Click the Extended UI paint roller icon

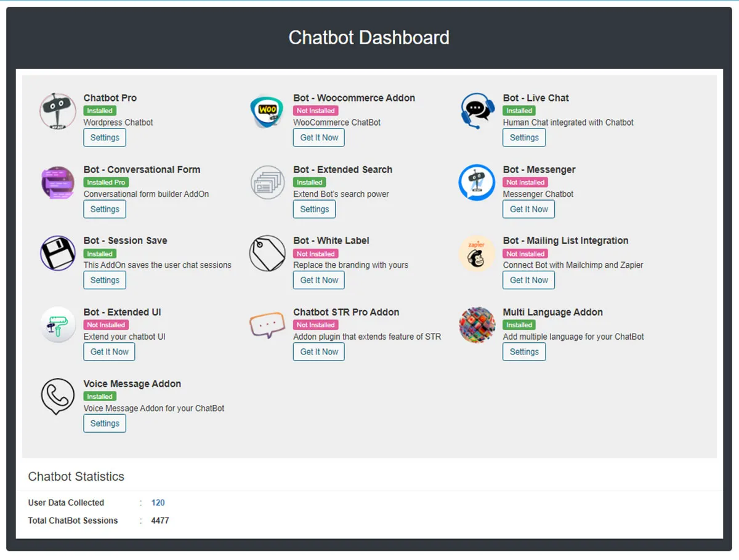(x=58, y=325)
